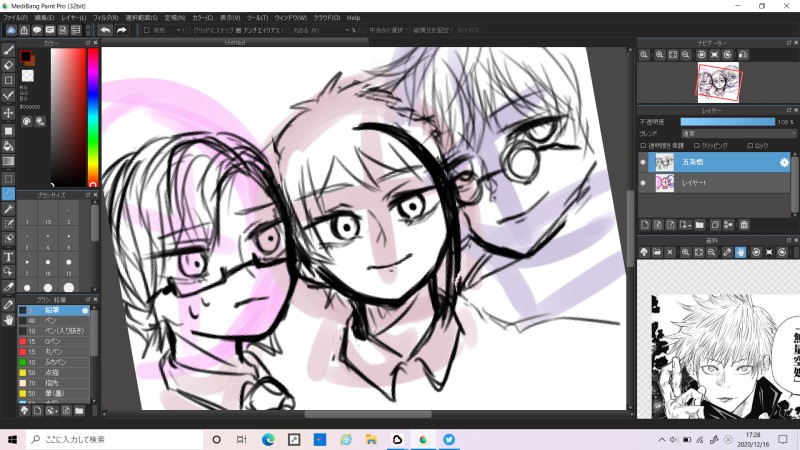The width and height of the screenshot is (800, 450).
Task: Open the ファイル menu
Action: [15, 17]
